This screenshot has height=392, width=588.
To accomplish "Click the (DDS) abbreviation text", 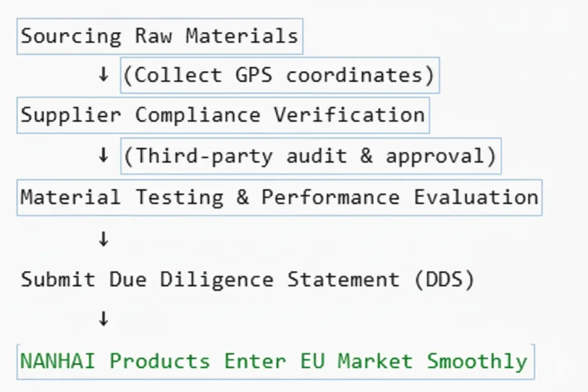I will [x=445, y=280].
